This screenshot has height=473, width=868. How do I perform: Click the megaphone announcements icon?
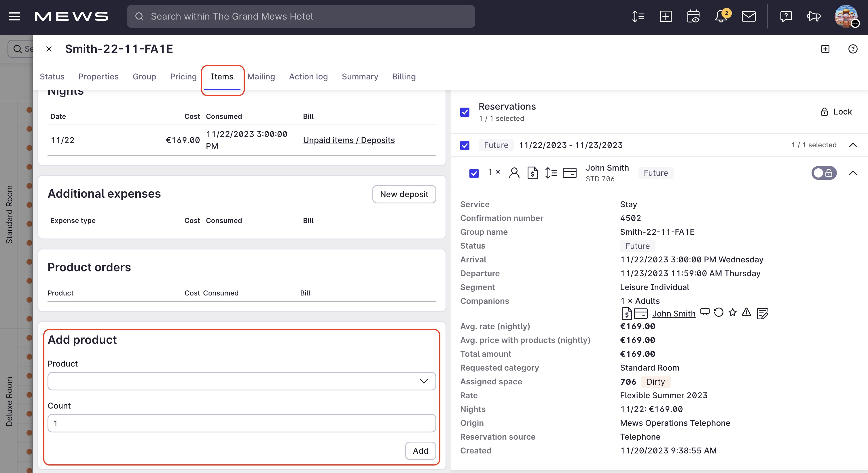[x=813, y=16]
